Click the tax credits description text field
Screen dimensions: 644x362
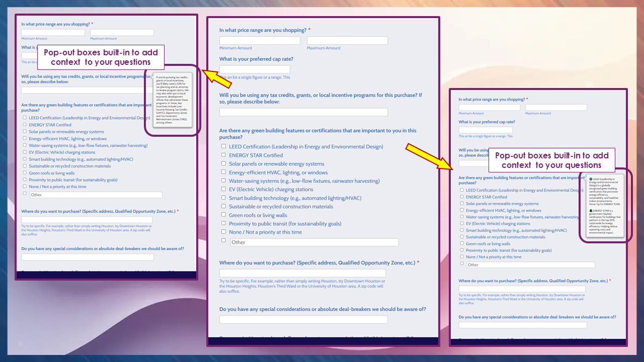click(303, 112)
